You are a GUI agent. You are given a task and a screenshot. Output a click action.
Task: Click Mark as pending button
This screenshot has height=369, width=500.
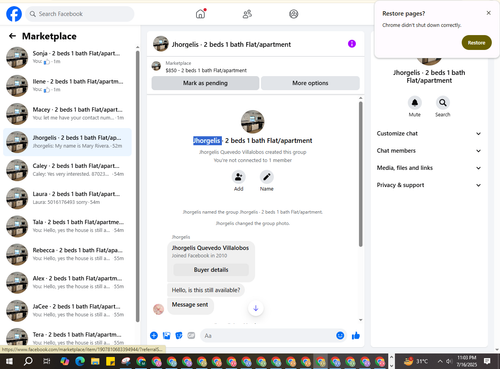[x=205, y=83]
